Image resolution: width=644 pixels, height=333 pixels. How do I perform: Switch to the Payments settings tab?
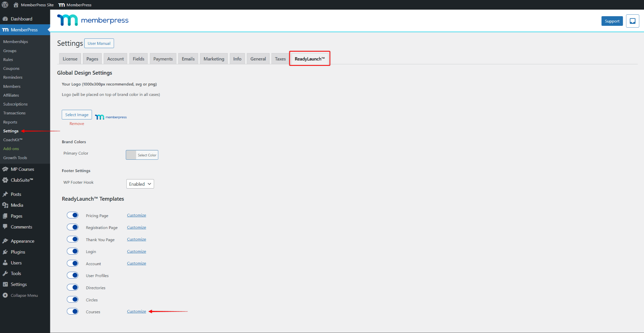click(x=163, y=58)
